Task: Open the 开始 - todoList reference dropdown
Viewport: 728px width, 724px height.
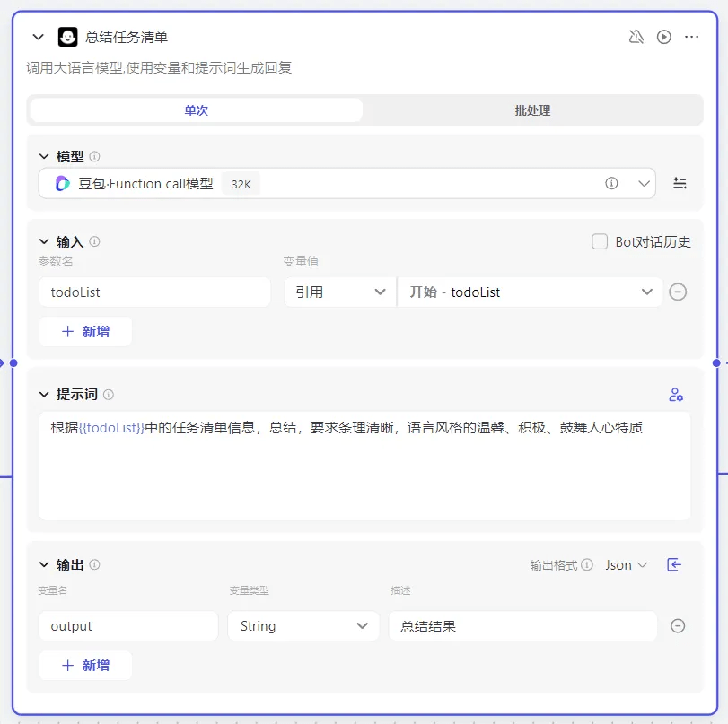Action: 530,292
